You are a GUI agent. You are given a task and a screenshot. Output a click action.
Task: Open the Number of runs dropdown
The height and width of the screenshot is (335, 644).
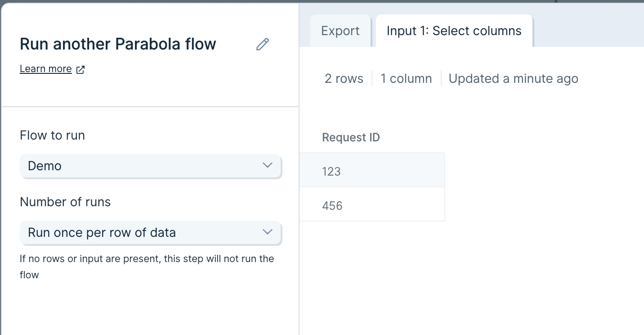[x=151, y=232]
